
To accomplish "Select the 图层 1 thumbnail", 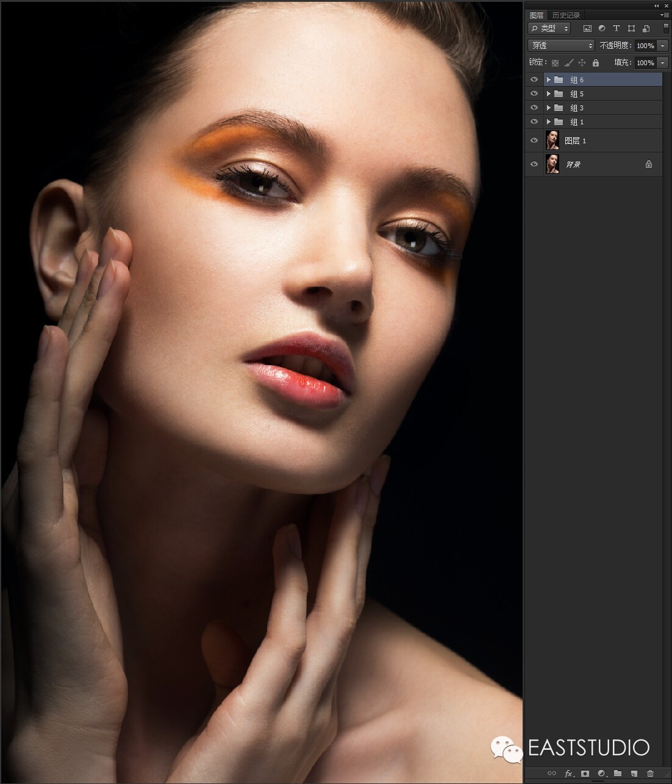I will tap(552, 140).
